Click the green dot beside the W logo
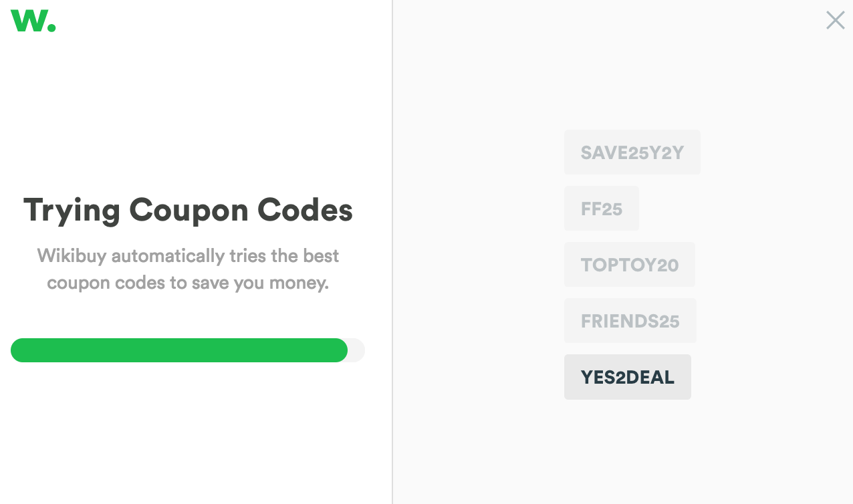Image resolution: width=853 pixels, height=504 pixels. click(x=52, y=27)
